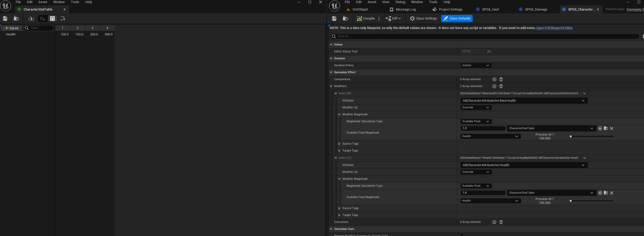
Task: Open the Diff dropdown
Action: tap(393, 18)
